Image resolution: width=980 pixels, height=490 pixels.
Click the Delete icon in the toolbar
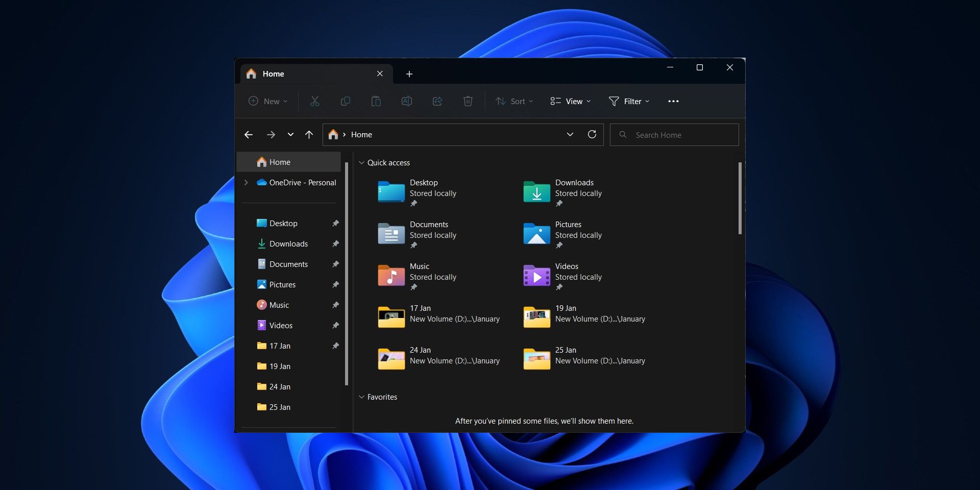[x=468, y=101]
